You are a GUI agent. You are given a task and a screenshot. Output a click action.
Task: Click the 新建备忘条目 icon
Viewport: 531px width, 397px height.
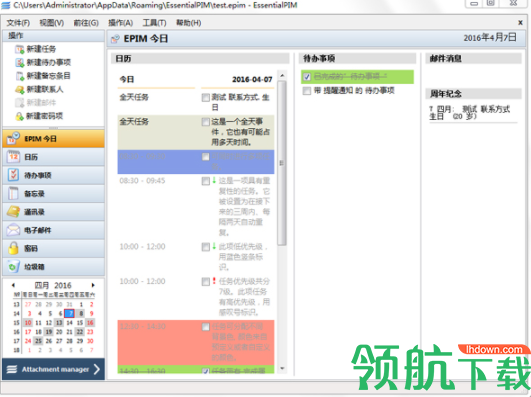(x=20, y=76)
